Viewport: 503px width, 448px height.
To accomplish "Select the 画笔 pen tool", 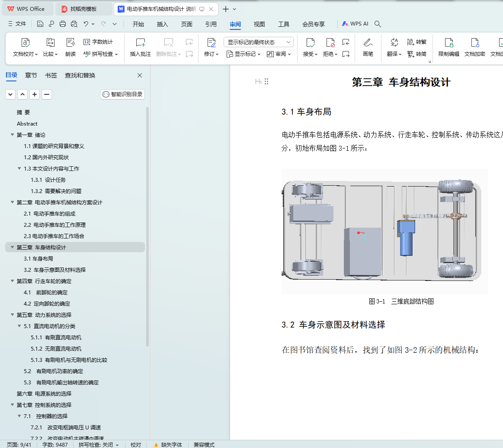I will point(368,47).
